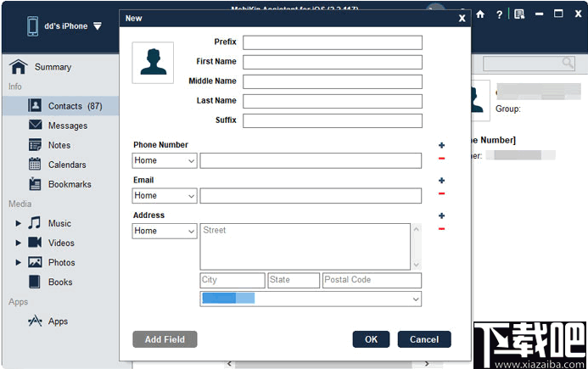Image resolution: width=588 pixels, height=369 pixels.
Task: Open Books icon in sidebar
Action: (35, 282)
